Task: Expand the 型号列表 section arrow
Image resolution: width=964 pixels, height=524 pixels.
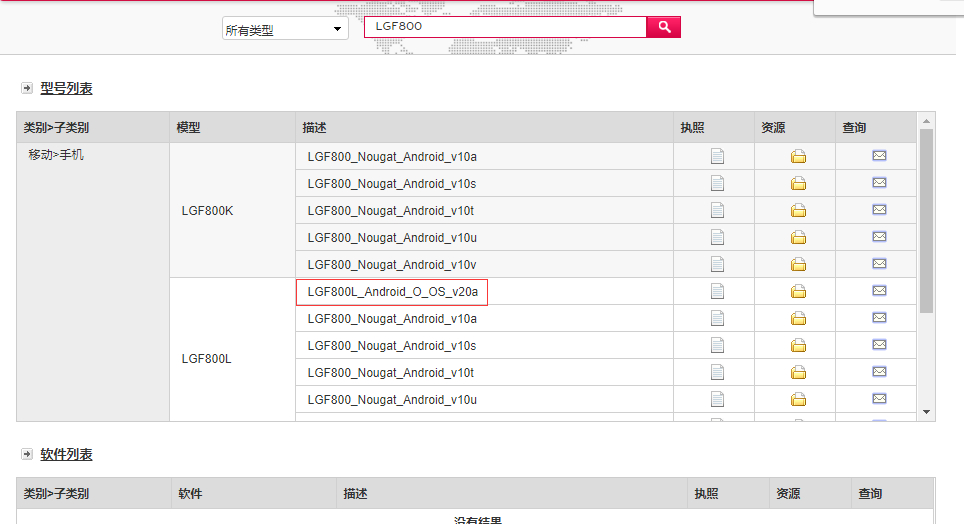Action: pyautogui.click(x=26, y=89)
